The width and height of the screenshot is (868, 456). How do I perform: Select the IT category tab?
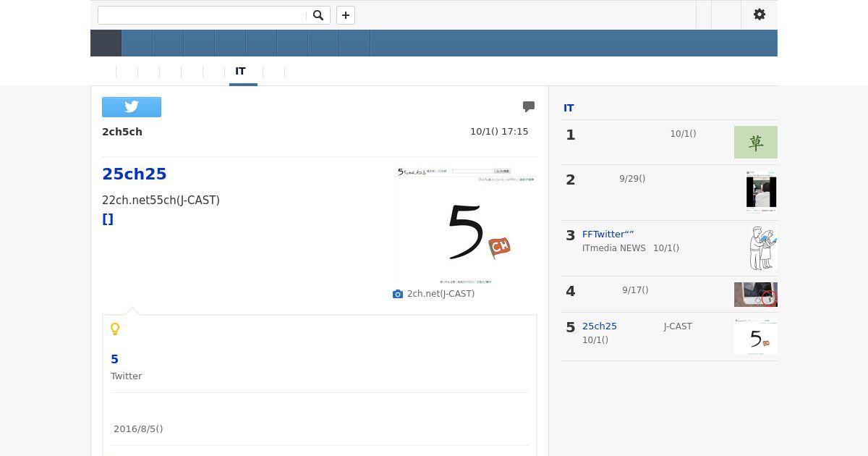click(x=240, y=72)
